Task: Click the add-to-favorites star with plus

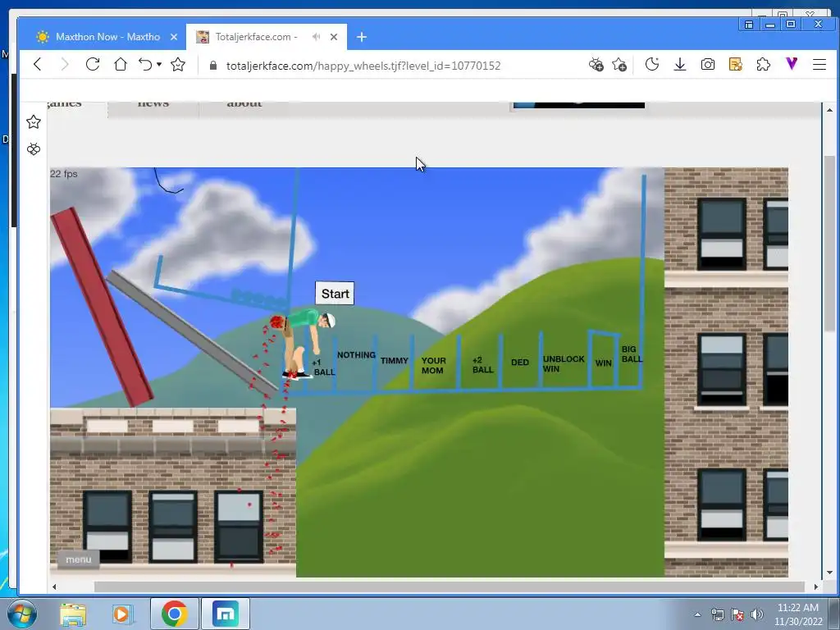Action: pos(619,65)
